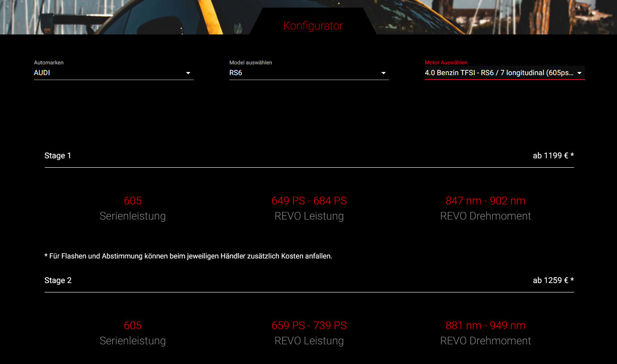This screenshot has width=617, height=364.
Task: Select the Konfigurator header tab
Action: click(x=313, y=26)
